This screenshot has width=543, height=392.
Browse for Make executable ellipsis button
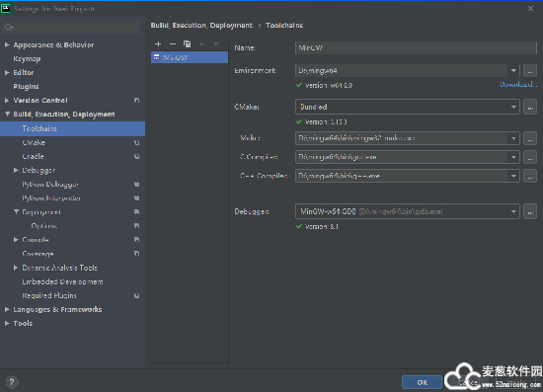(530, 138)
